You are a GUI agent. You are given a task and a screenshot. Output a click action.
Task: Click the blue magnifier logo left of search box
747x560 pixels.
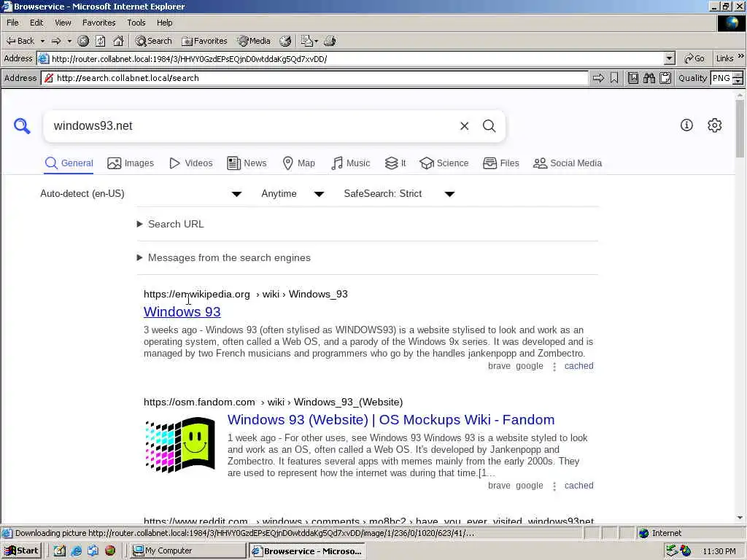click(x=22, y=125)
